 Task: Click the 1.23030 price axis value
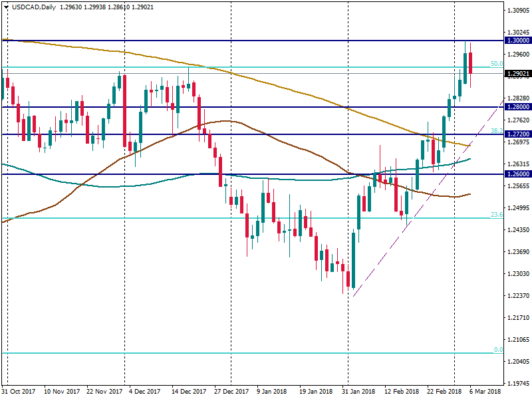click(517, 274)
